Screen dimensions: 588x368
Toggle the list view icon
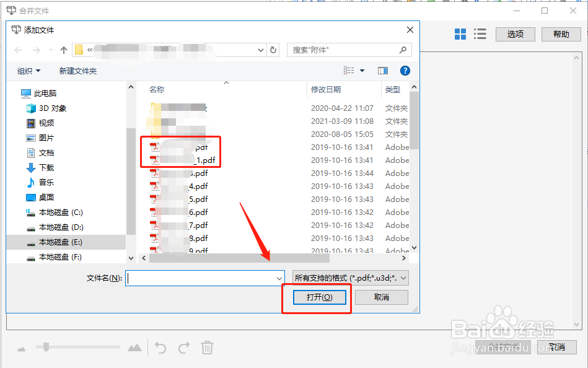point(480,33)
